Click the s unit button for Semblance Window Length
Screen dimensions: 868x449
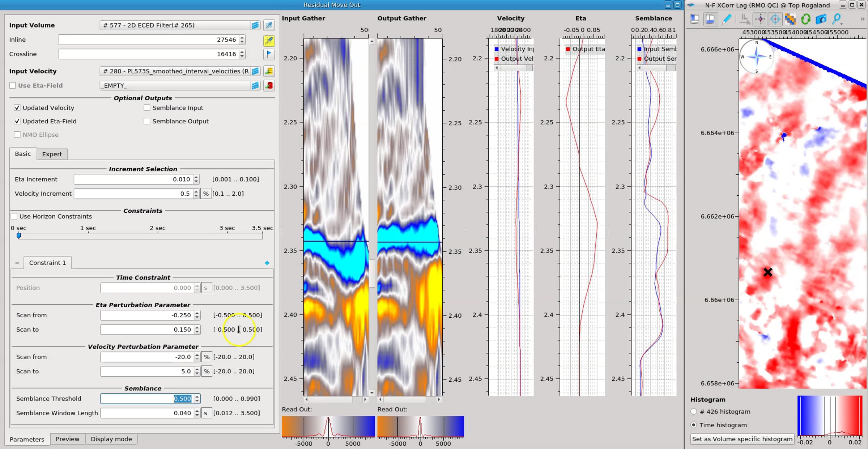pyautogui.click(x=206, y=413)
